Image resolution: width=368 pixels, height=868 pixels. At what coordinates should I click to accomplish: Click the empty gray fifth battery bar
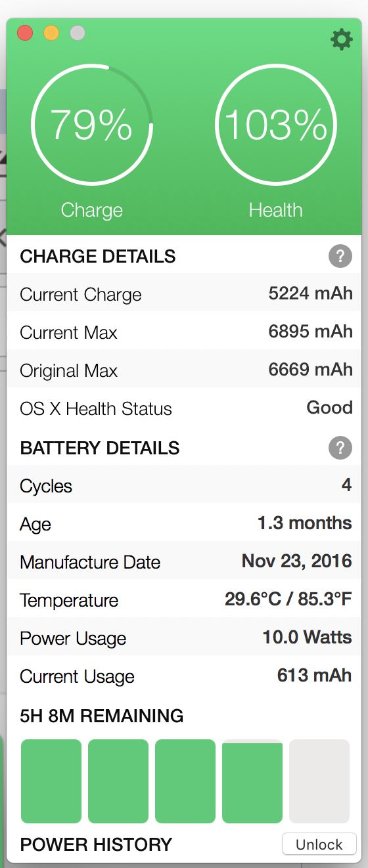pos(319,781)
